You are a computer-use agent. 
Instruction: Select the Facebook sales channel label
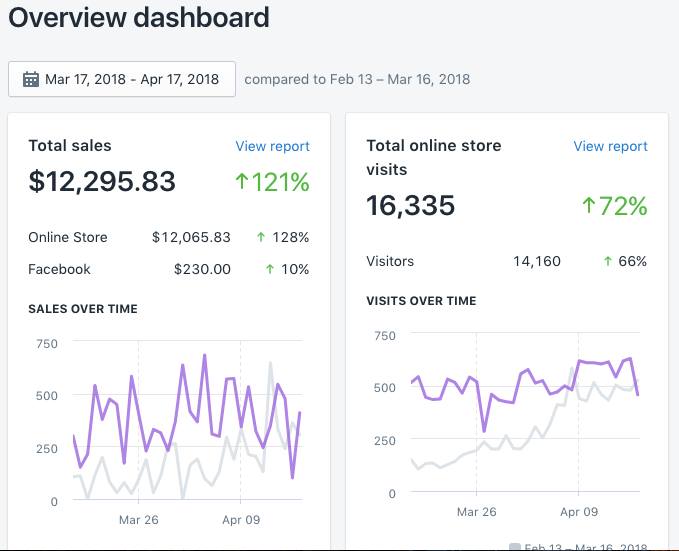(x=59, y=269)
